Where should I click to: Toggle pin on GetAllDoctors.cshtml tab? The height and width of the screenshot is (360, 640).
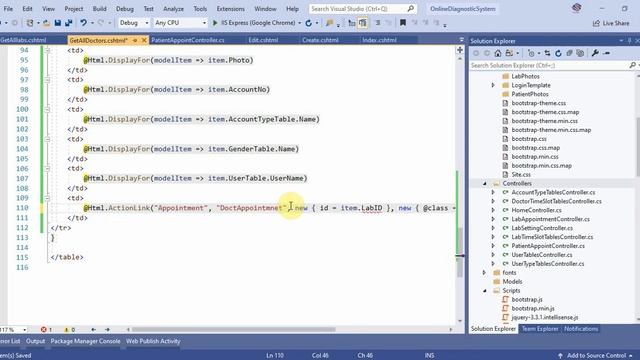point(135,40)
